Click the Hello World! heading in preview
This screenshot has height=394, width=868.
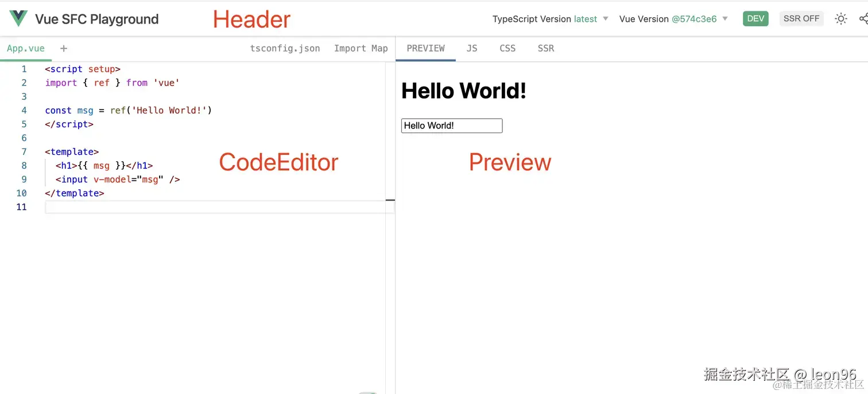pyautogui.click(x=464, y=91)
